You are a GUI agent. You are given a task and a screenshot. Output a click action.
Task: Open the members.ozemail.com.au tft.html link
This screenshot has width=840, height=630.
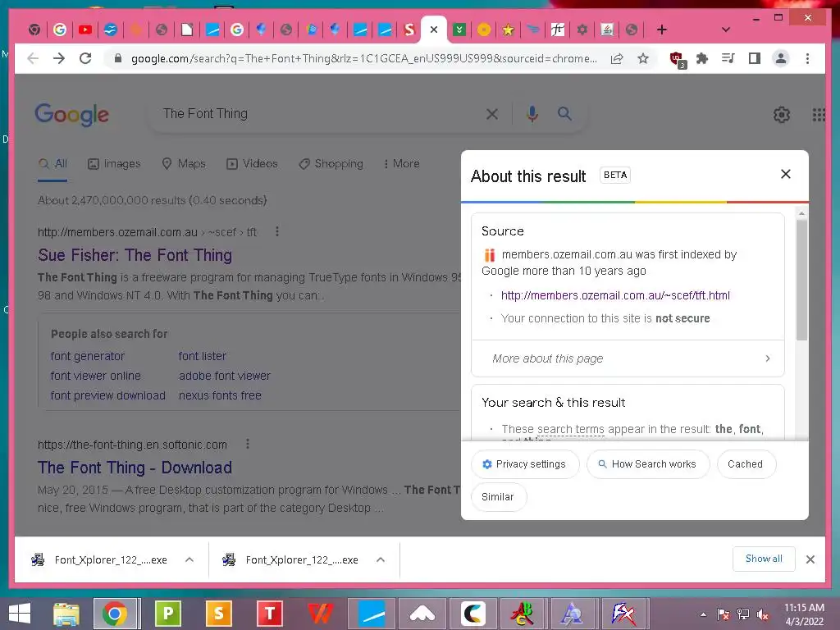click(x=615, y=295)
